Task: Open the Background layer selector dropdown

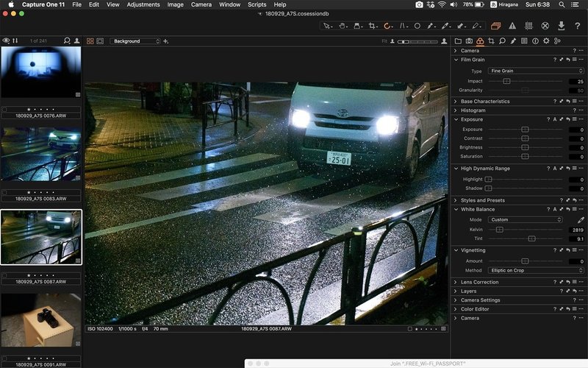Action: (x=135, y=41)
